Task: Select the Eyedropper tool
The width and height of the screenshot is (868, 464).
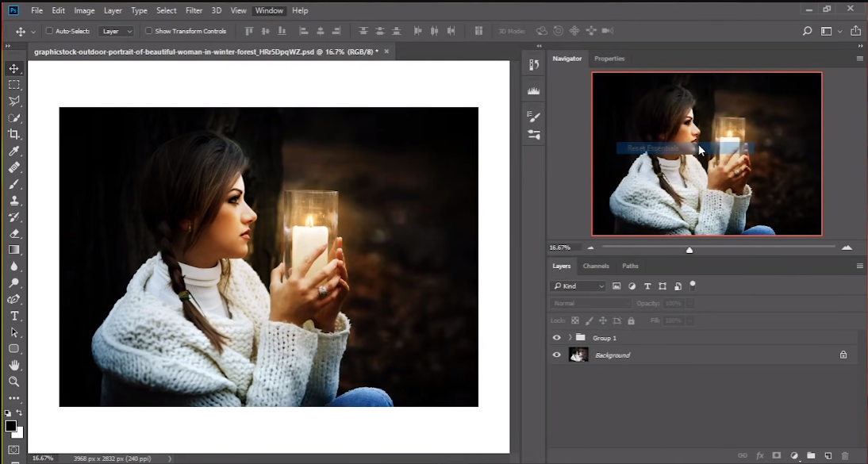Action: (x=14, y=151)
